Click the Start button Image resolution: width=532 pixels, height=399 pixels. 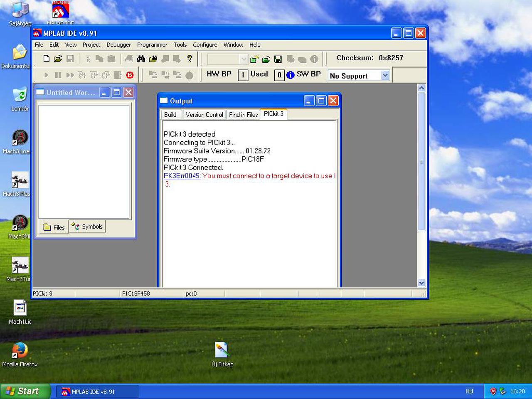25,392
